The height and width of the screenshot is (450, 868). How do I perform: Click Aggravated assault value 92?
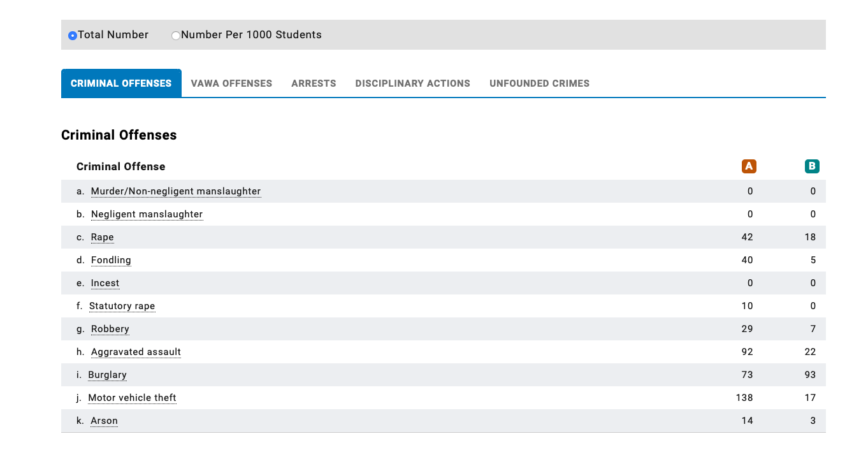[x=748, y=352]
